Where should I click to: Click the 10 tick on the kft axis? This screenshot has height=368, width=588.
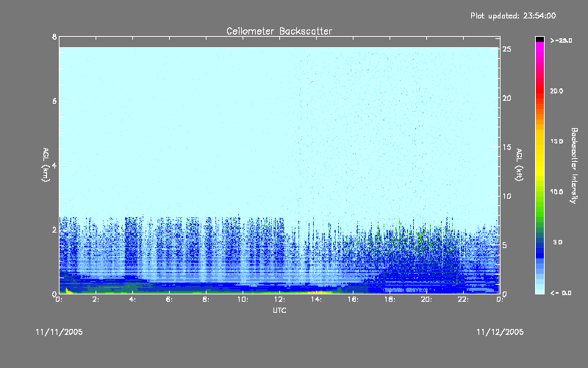tap(506, 196)
